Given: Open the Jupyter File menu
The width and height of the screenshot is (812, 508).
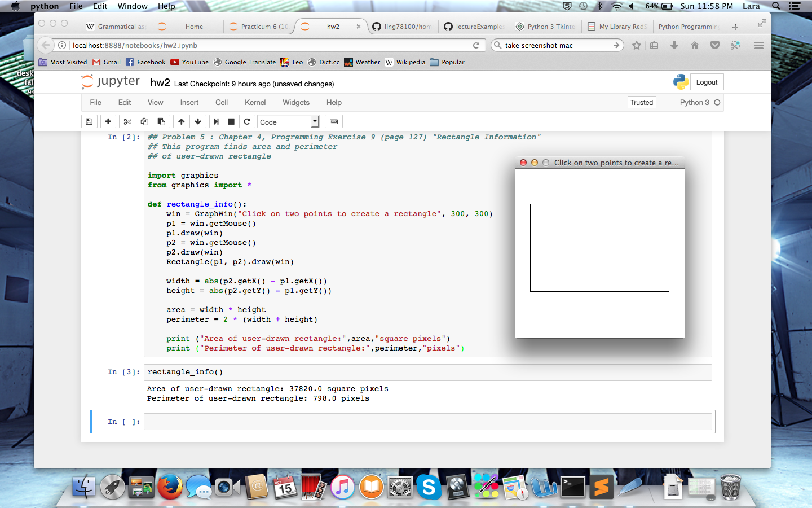Looking at the screenshot, I should pos(96,102).
